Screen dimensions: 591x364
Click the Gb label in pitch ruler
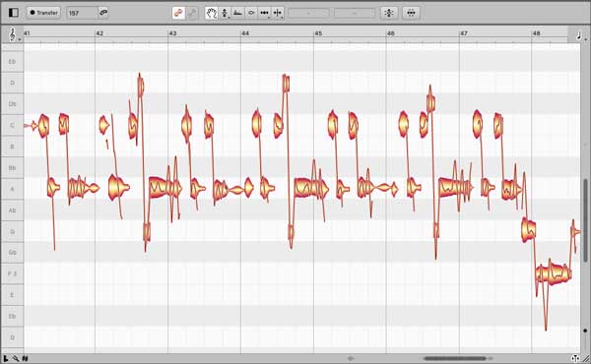pos(12,253)
